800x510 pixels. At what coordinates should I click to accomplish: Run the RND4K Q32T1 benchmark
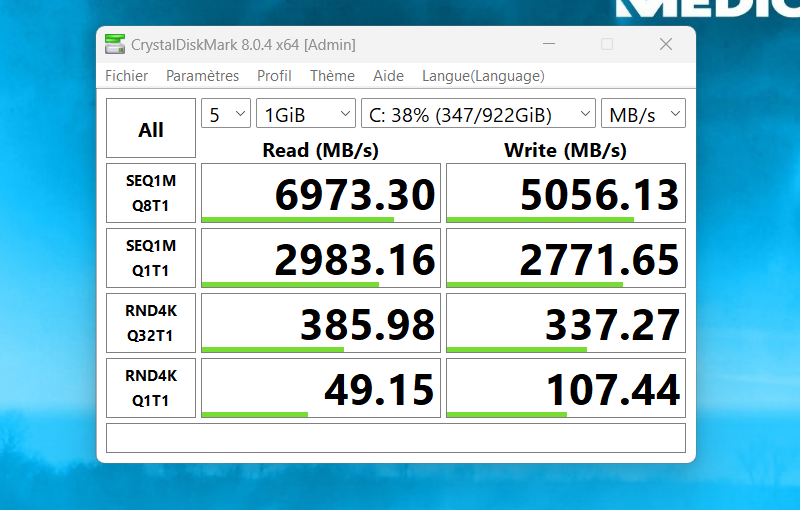(x=151, y=323)
